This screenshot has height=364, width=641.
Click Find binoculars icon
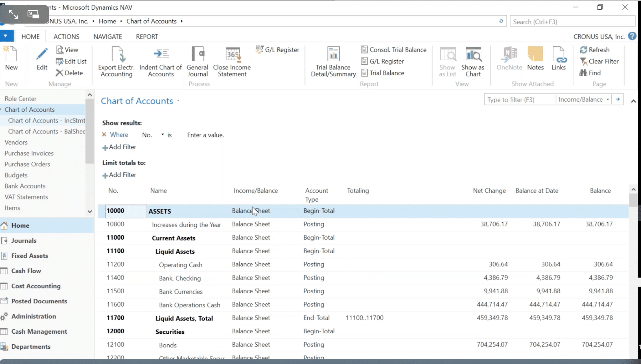[583, 73]
